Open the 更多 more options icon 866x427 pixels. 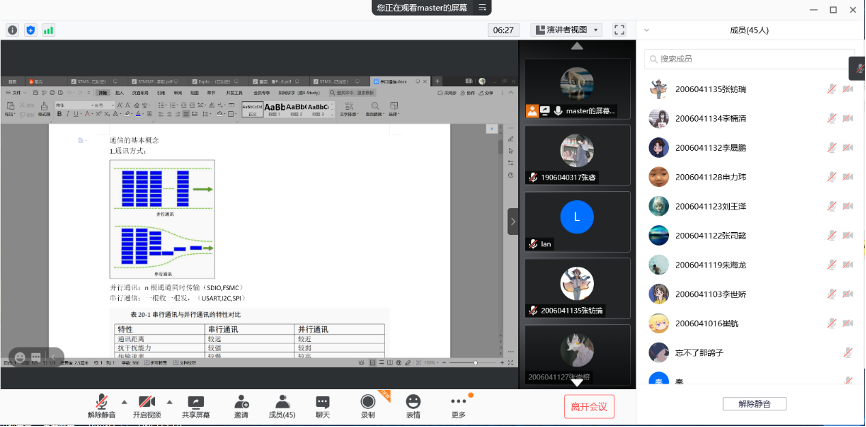[x=458, y=401]
